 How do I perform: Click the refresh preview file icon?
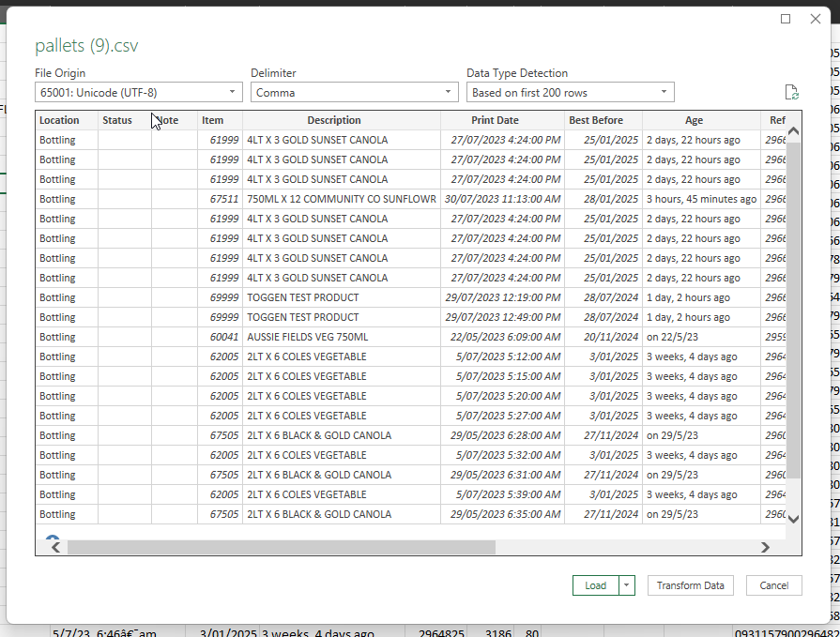(x=791, y=92)
